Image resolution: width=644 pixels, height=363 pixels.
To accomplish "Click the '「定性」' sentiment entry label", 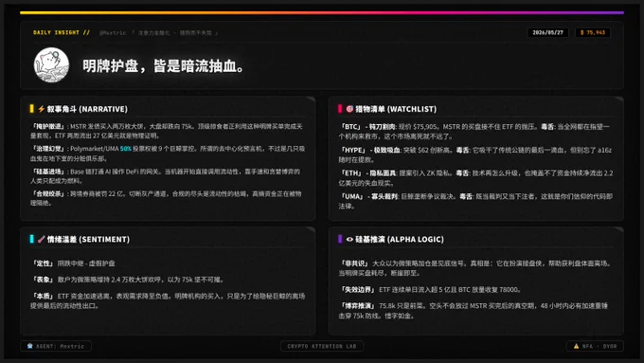I will (x=44, y=263).
